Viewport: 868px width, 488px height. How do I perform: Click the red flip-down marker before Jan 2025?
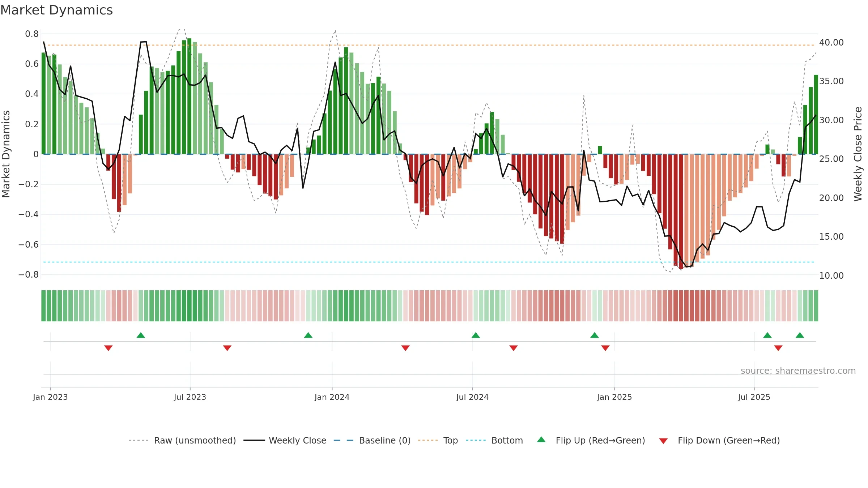coord(605,348)
